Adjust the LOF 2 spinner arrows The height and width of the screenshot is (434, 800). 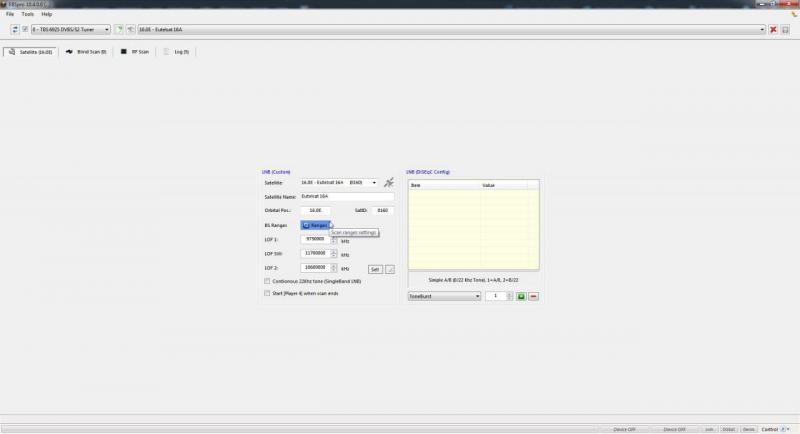(334, 268)
